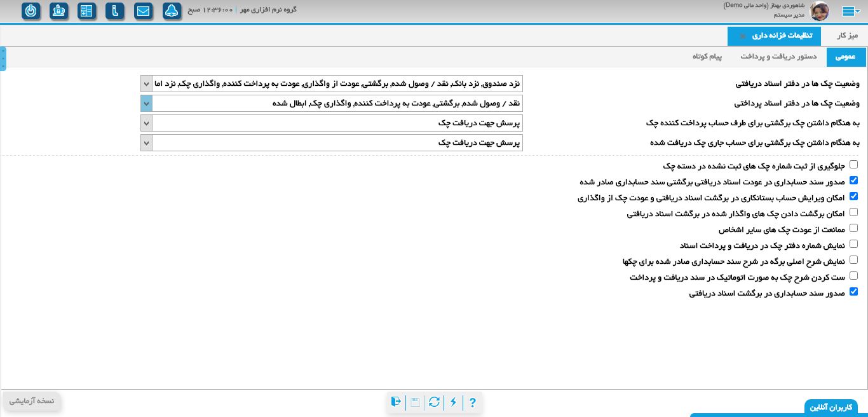
Task: Open dropdown arrow for حساب جاری چک دریافت شده
Action: tap(147, 143)
